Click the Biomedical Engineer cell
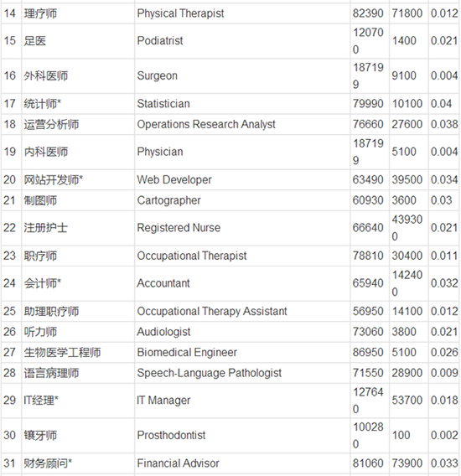This screenshot has height=476, width=461. [241, 352]
